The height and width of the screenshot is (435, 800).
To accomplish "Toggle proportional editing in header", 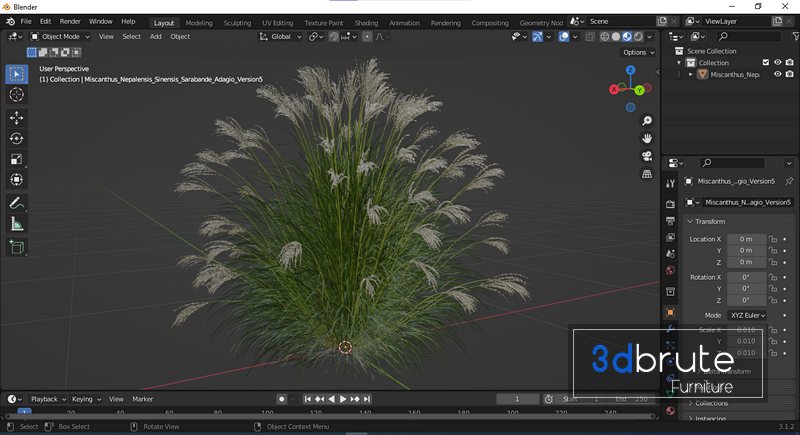I will click(x=367, y=37).
